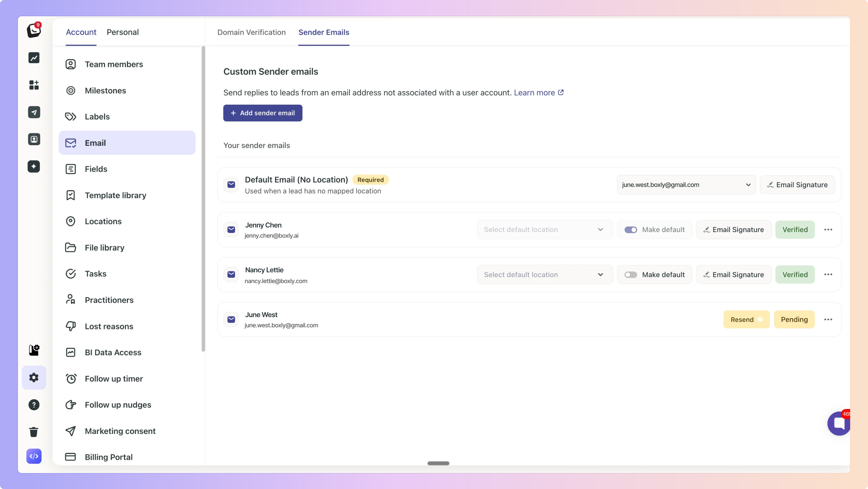This screenshot has width=868, height=489.
Task: Expand Jenny Chen's Select default location dropdown
Action: [545, 230]
